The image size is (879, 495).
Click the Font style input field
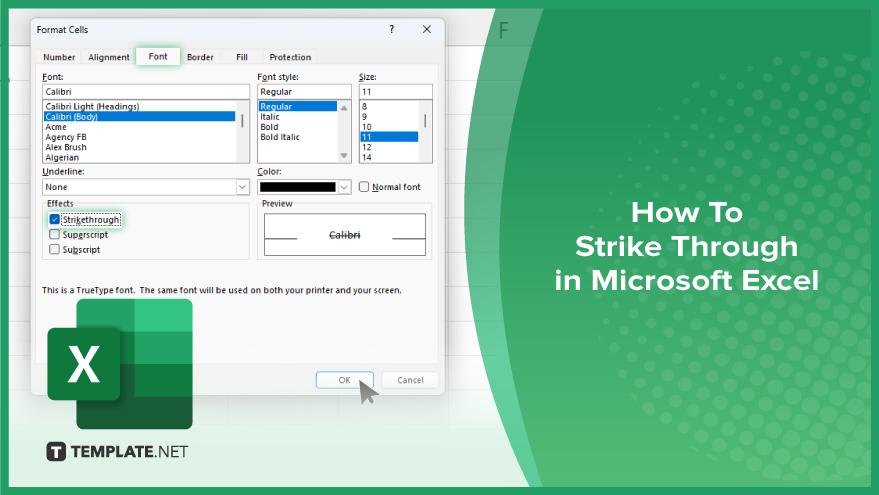tap(304, 92)
